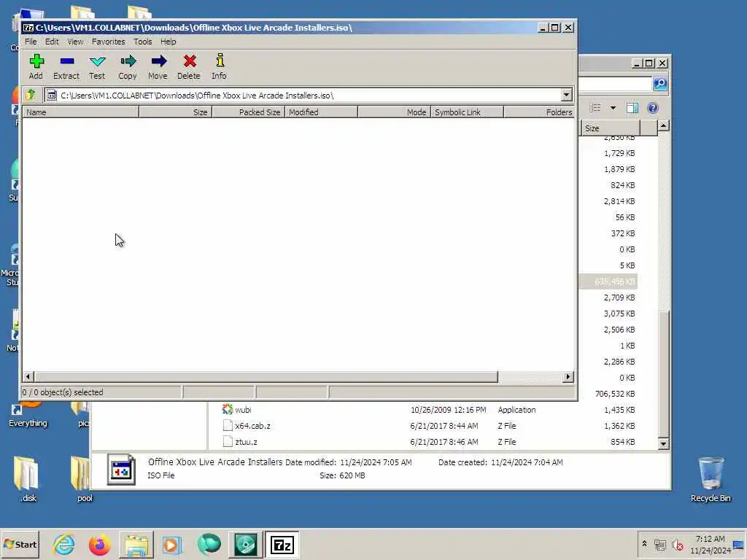Click the Explorer search button
747x560 pixels.
coord(659,83)
